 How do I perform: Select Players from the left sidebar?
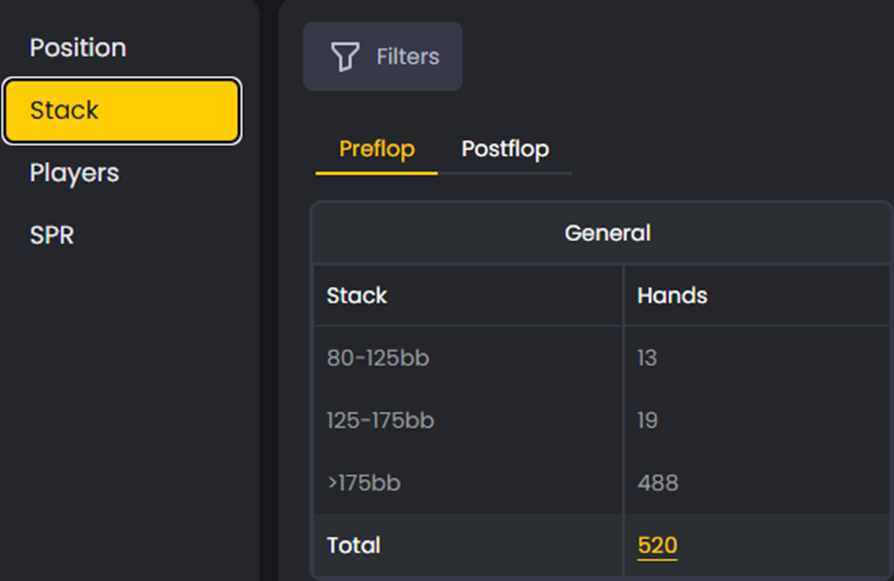pyautogui.click(x=74, y=172)
